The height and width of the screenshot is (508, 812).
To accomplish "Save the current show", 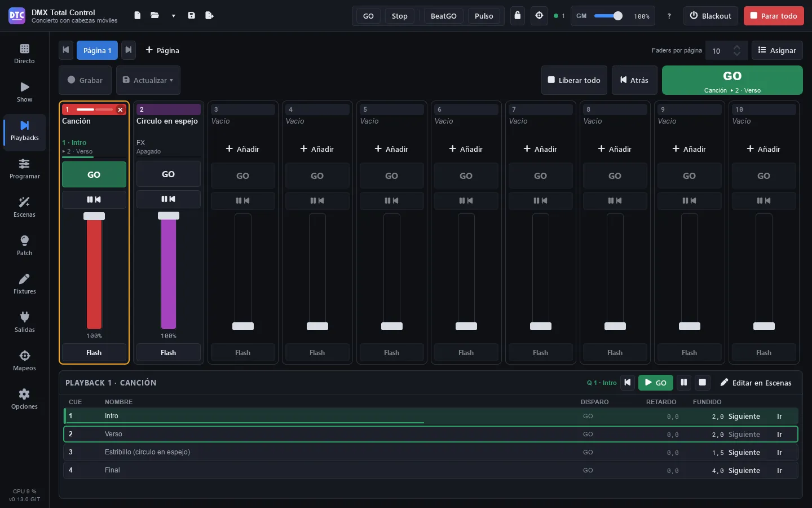I will coord(192,16).
